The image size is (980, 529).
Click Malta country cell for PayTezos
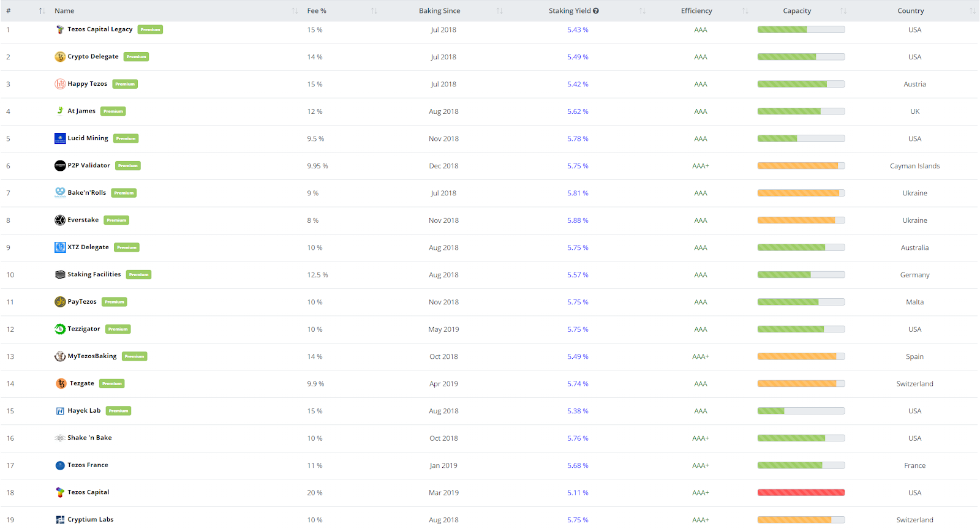[x=914, y=302]
